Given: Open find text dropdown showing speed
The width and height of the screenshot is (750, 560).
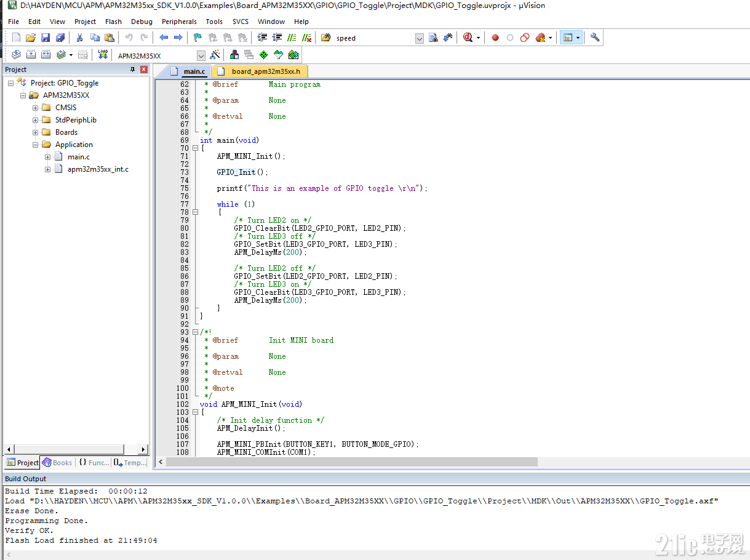Looking at the screenshot, I should coord(420,38).
